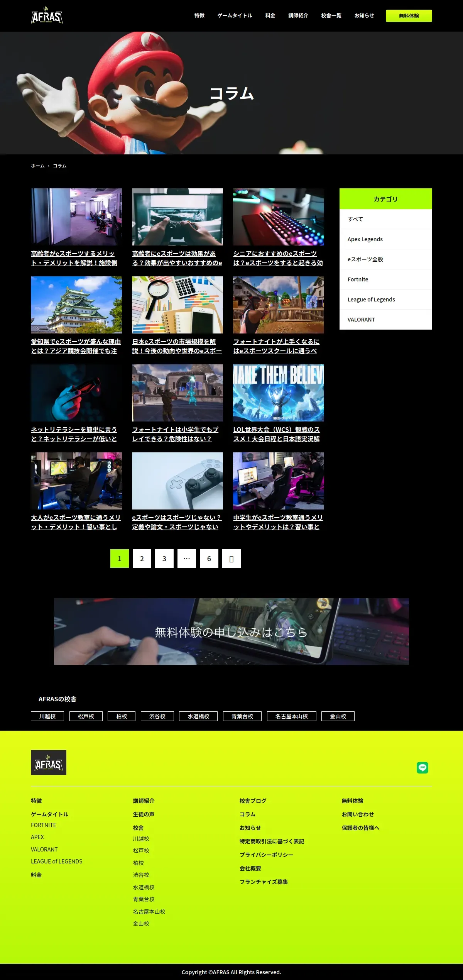Select League of Legends category in sidebar
The width and height of the screenshot is (463, 980).
coord(386,300)
